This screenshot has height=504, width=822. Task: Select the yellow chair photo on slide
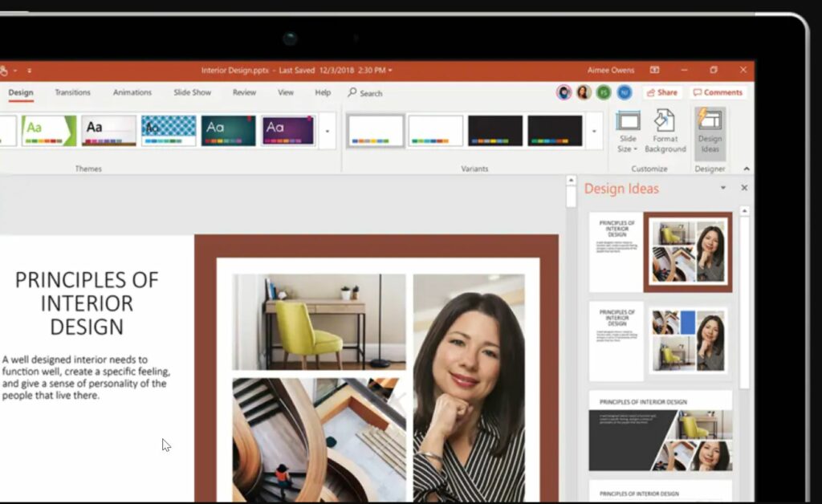(319, 322)
